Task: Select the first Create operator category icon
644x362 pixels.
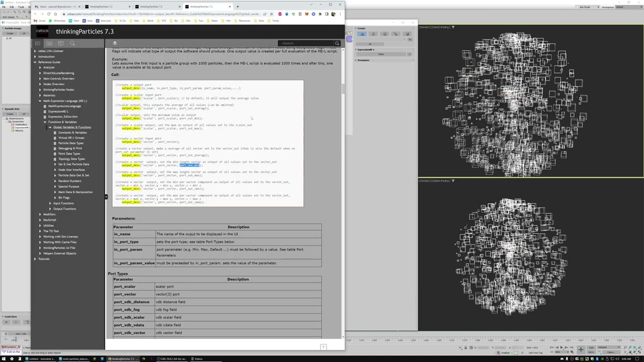Action: point(362,34)
